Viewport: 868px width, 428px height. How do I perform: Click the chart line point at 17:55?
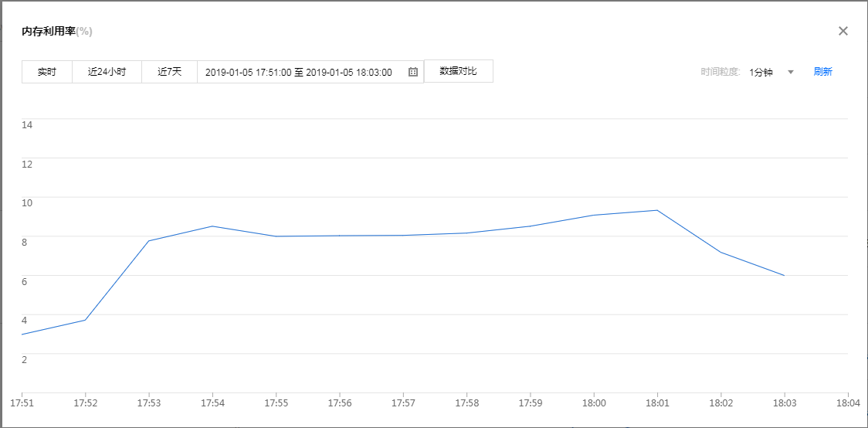click(276, 236)
